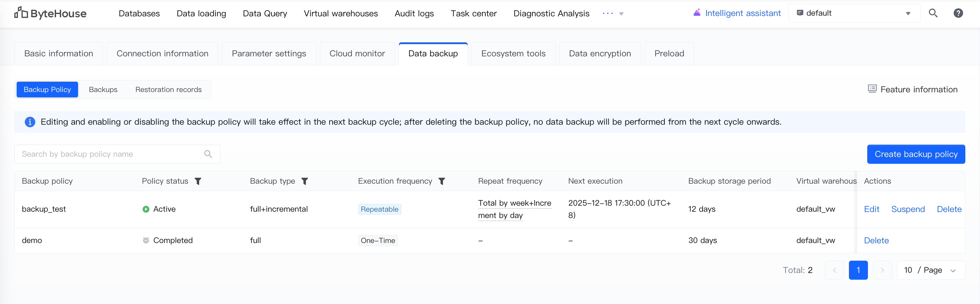Open the help question mark icon
980x304 pixels.
pyautogui.click(x=958, y=13)
